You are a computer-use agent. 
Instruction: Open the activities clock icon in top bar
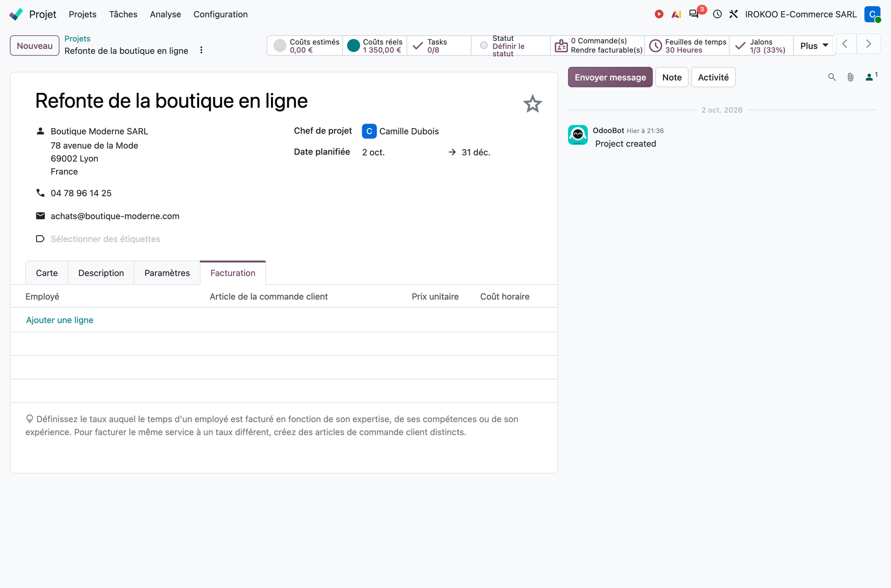(x=717, y=14)
